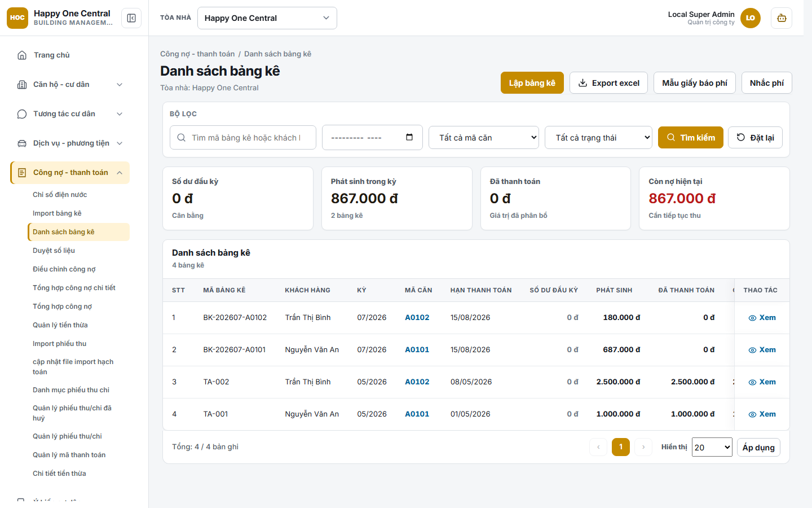Click the Công nợ - thanh toán document icon
This screenshot has height=508, width=812.
(x=22, y=173)
